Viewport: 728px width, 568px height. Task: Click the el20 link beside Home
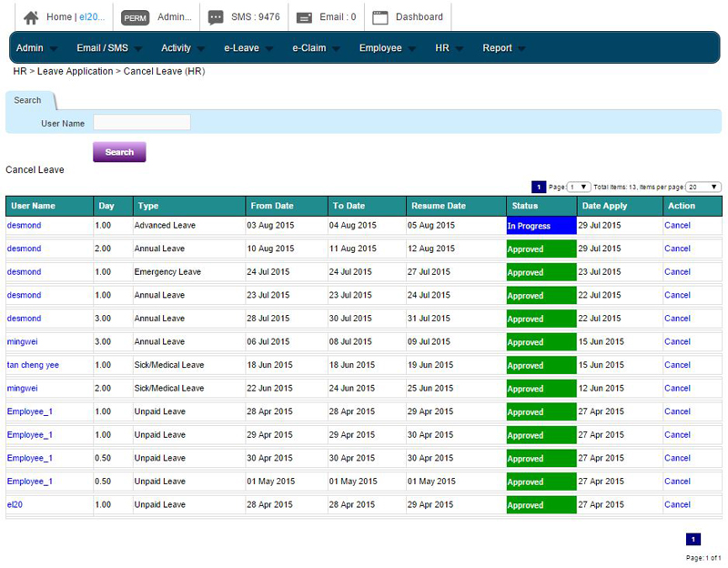tap(92, 17)
